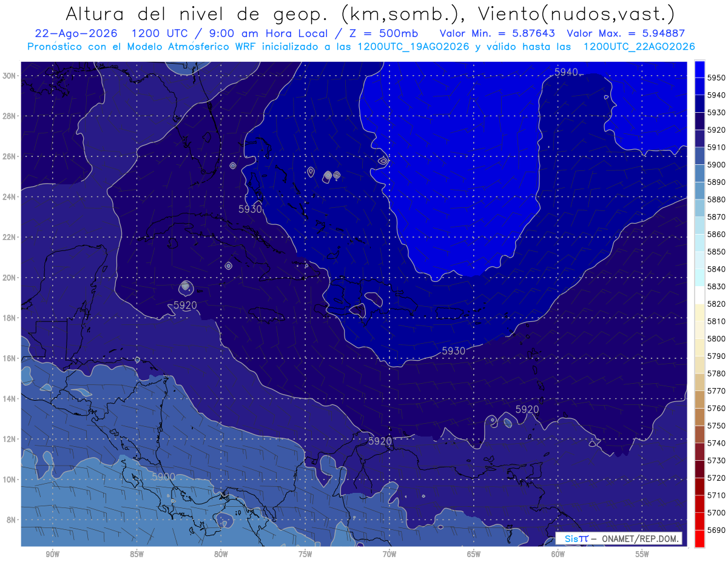
Task: Click the brightest blue swatch above 5950
Action: [699, 69]
